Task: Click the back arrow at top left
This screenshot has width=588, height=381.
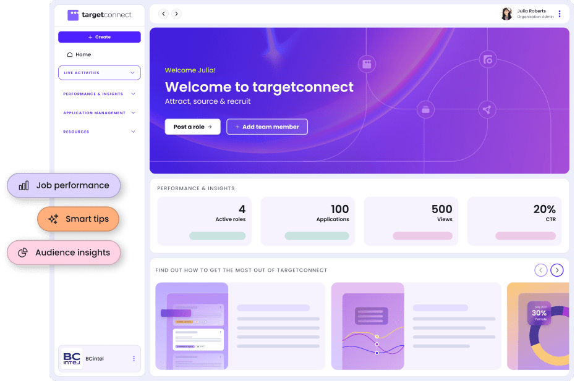Action: [163, 13]
